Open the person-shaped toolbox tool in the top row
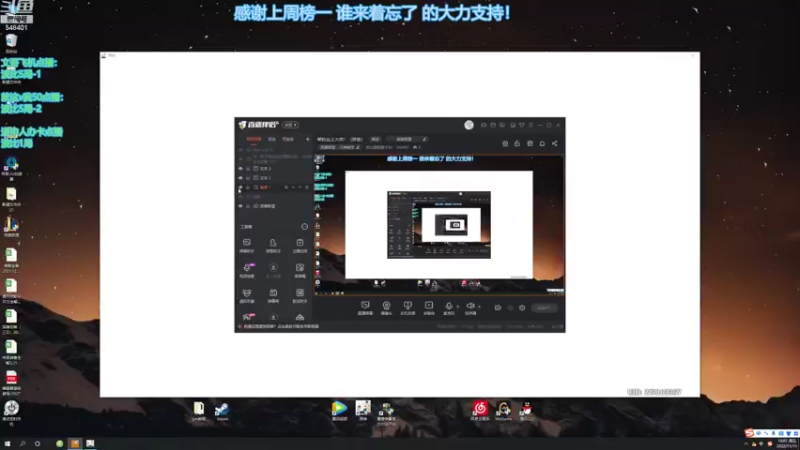The image size is (800, 450). [273, 245]
